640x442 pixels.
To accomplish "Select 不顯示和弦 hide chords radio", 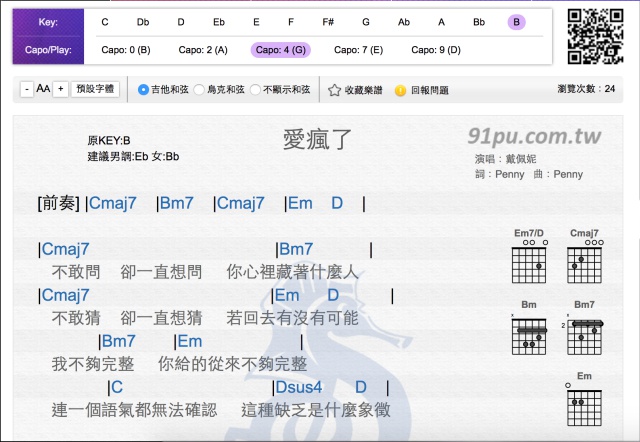I will (255, 89).
